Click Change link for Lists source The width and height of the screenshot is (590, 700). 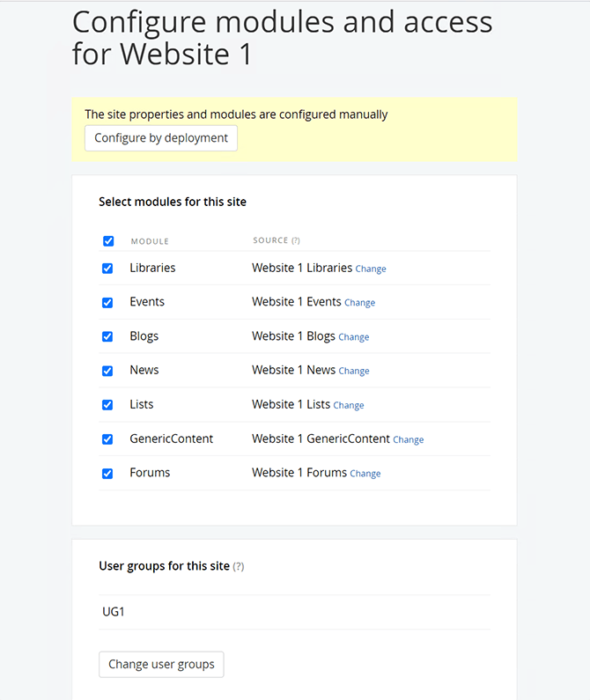(x=349, y=406)
